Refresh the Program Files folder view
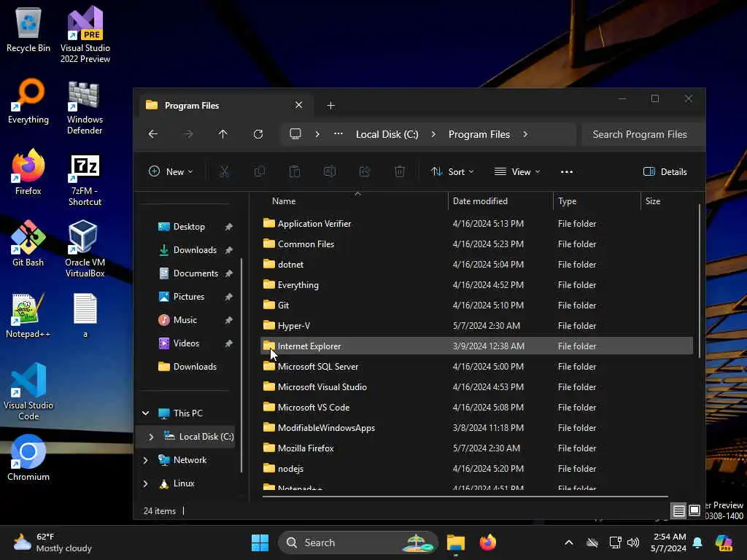The image size is (747, 560). (x=258, y=134)
